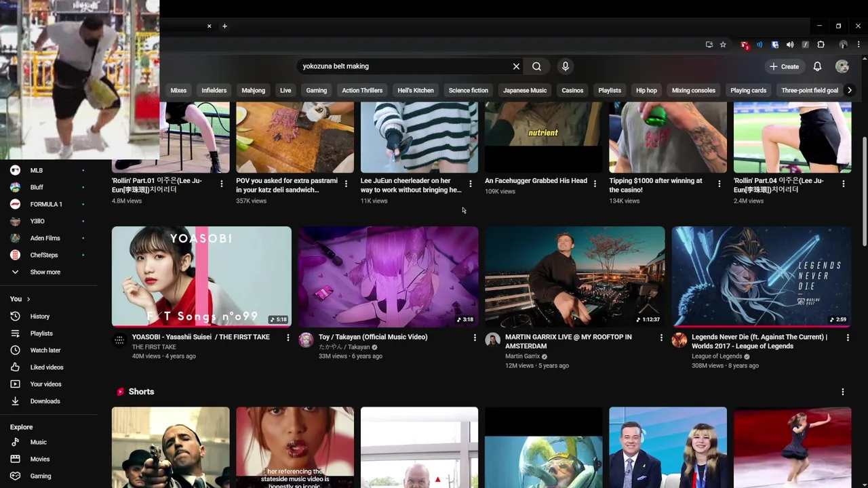Clear the search text with X
The height and width of the screenshot is (488, 868).
[516, 66]
